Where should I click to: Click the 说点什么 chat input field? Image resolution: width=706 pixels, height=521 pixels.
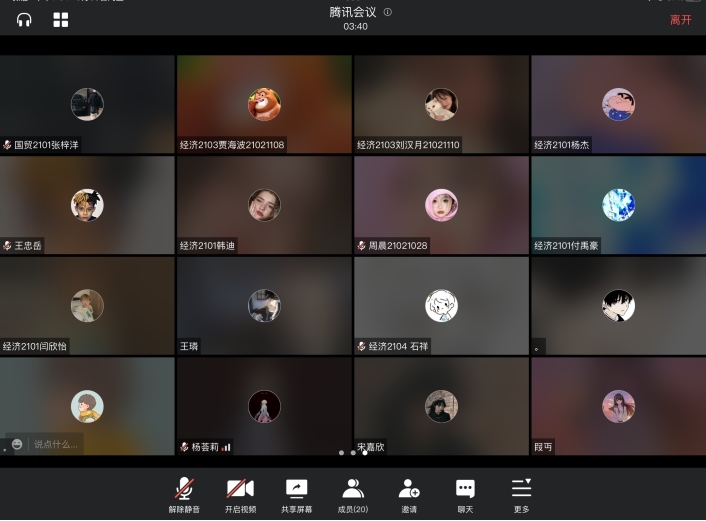56,444
